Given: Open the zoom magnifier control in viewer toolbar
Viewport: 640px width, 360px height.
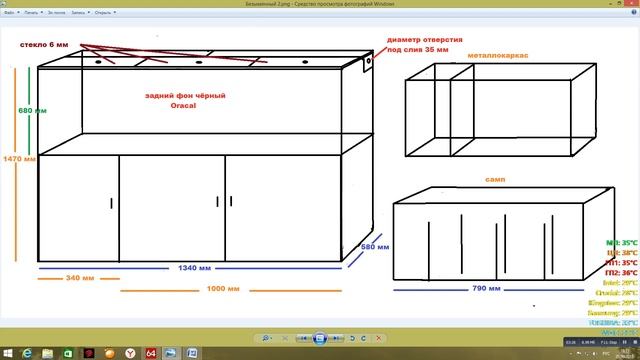Looking at the screenshot, I should click(x=266, y=338).
